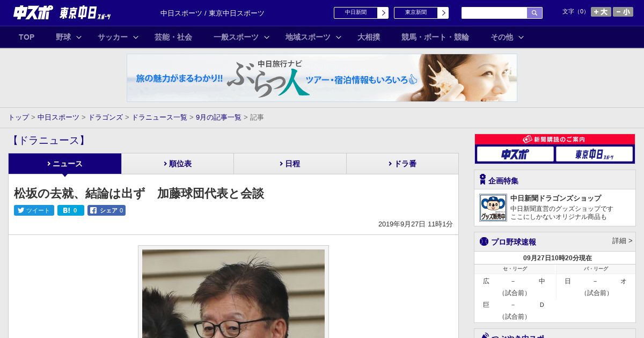The image size is (644, 338).
Task: Switch to the 順位表 tab
Action: point(178,164)
